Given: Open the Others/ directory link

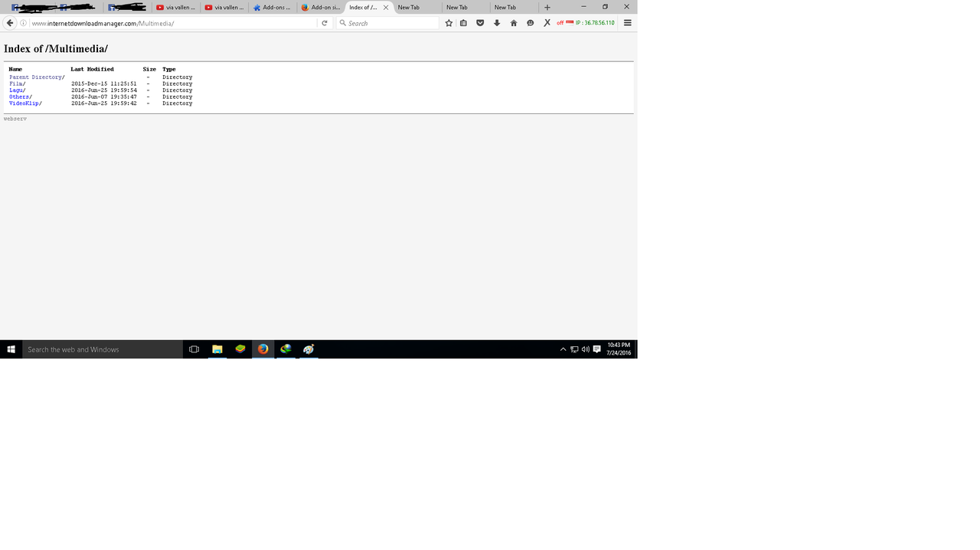Looking at the screenshot, I should point(19,97).
